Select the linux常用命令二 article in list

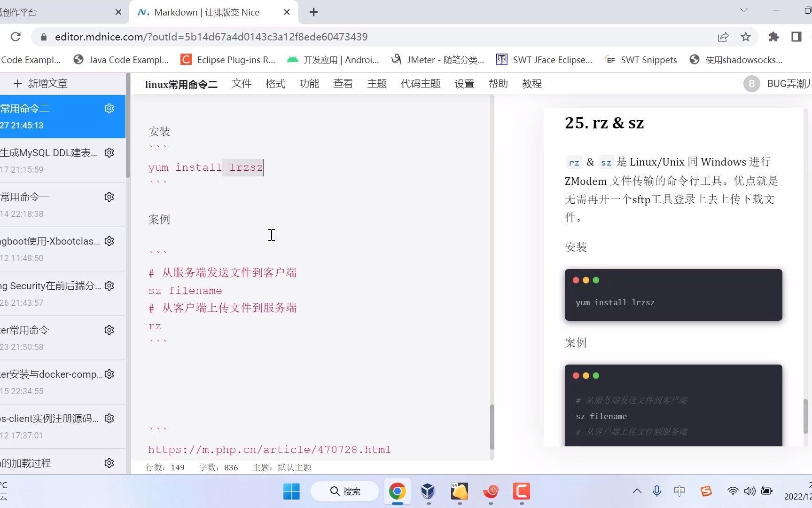(x=62, y=117)
